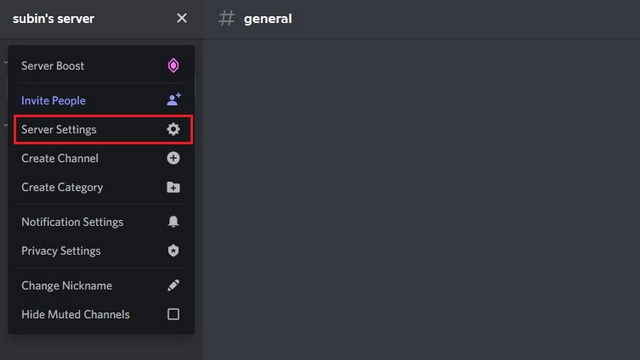
Task: Choose the Invite People option
Action: click(x=101, y=100)
